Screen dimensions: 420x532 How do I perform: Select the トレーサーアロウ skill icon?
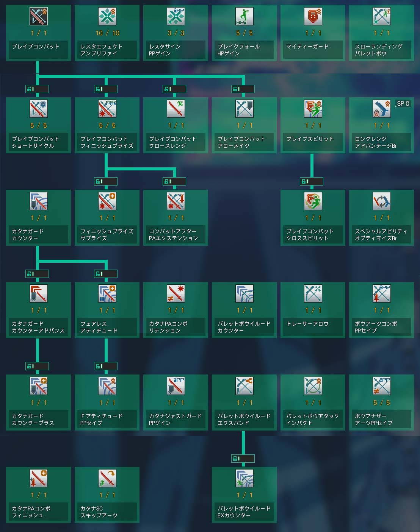313,293
